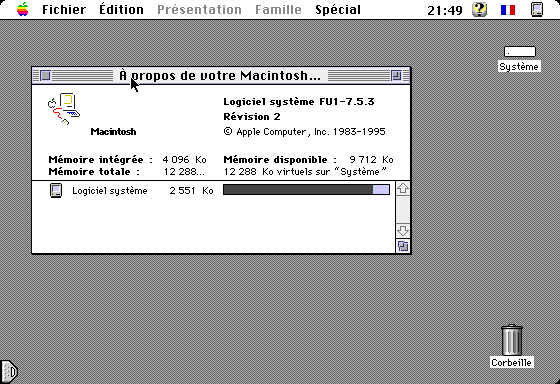
Task: Open the Fichier menu
Action: click(64, 10)
